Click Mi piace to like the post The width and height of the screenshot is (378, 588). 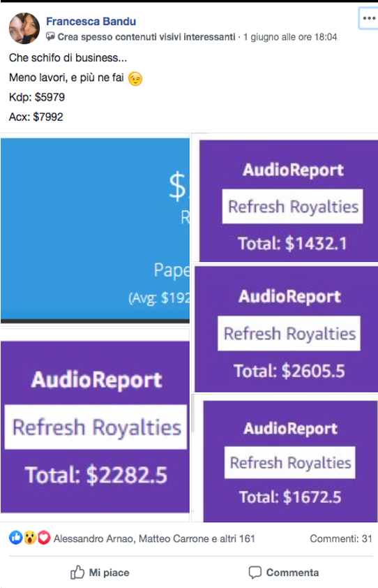[100, 572]
